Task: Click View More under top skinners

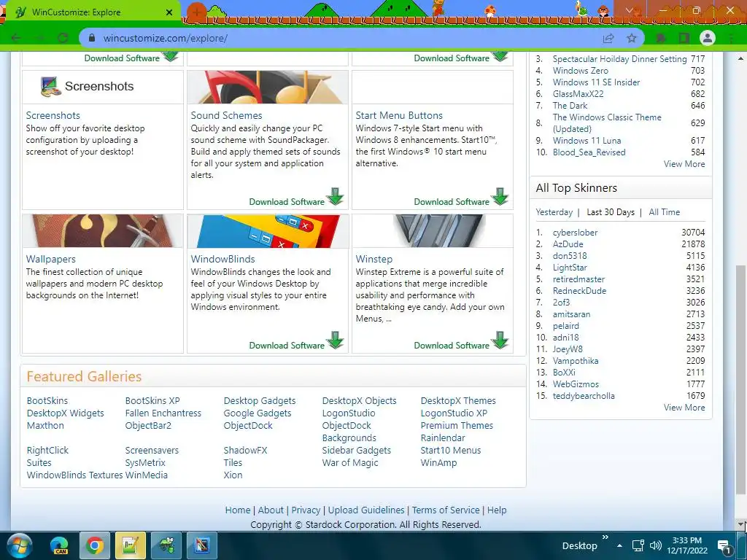Action: 684,408
